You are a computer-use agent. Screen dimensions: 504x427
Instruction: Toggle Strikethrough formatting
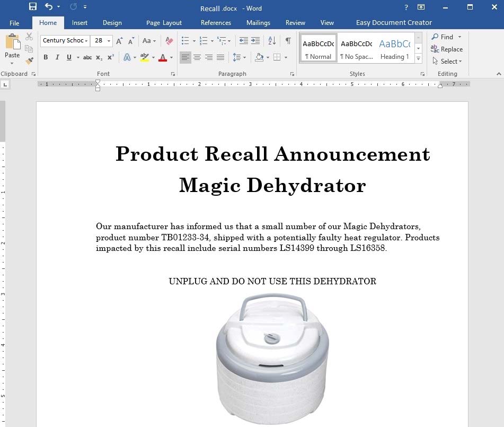point(87,58)
